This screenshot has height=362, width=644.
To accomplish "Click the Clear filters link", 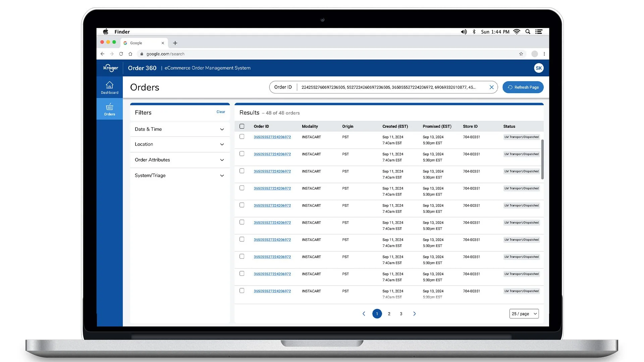I will click(x=221, y=112).
